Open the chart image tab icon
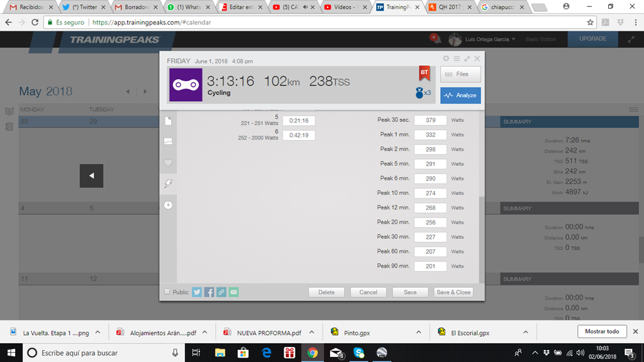The width and height of the screenshot is (644, 362). point(168,141)
